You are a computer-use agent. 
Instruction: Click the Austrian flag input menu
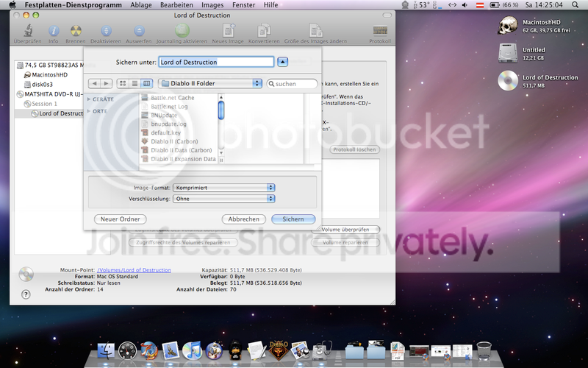[479, 5]
